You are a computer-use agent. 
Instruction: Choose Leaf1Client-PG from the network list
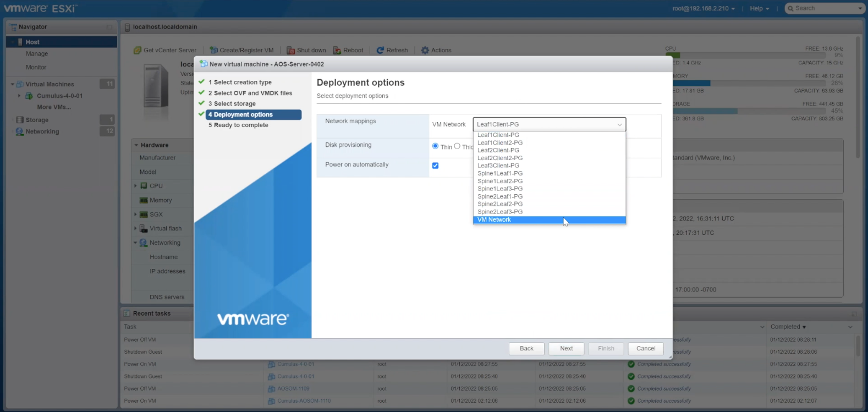549,135
